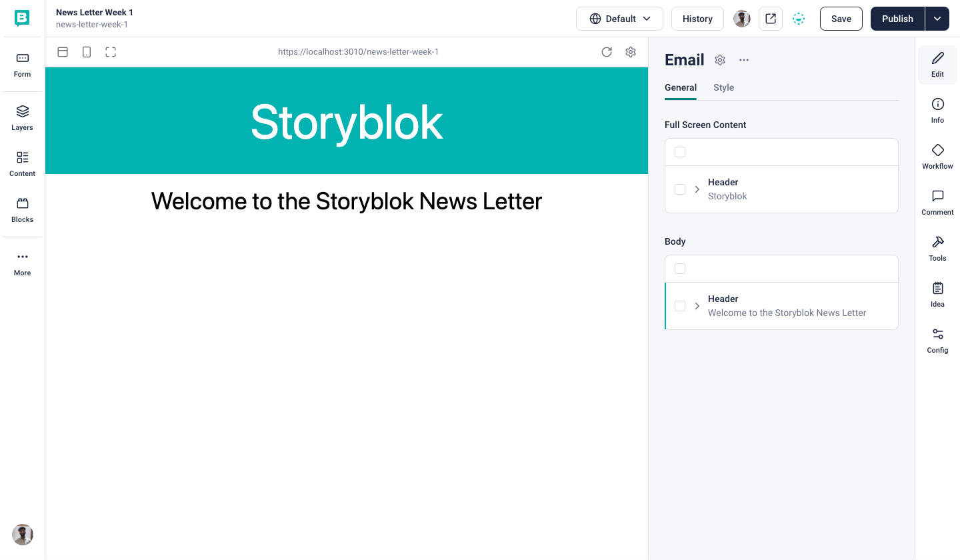Open the More sidebar menu
Image resolution: width=960 pixels, height=560 pixels.
[22, 263]
